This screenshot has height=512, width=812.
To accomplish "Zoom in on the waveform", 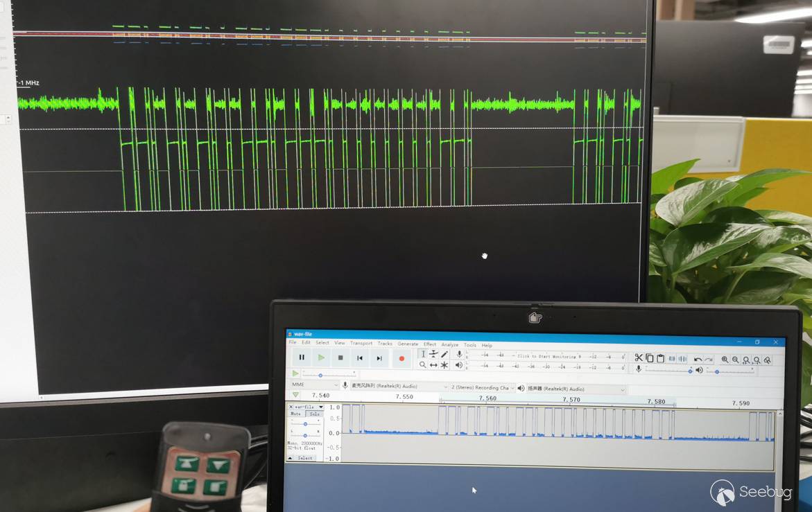I will click(725, 360).
